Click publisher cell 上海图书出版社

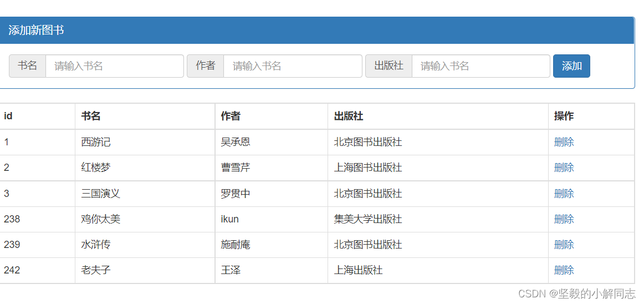click(438, 168)
